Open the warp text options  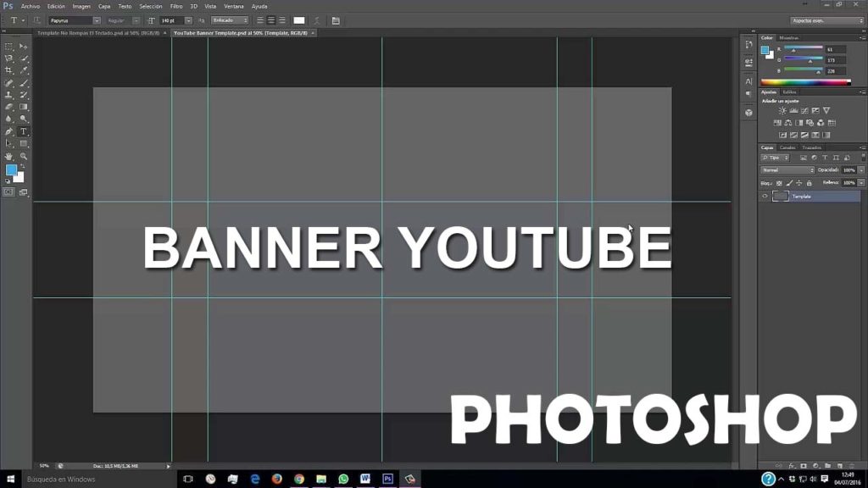tap(317, 20)
